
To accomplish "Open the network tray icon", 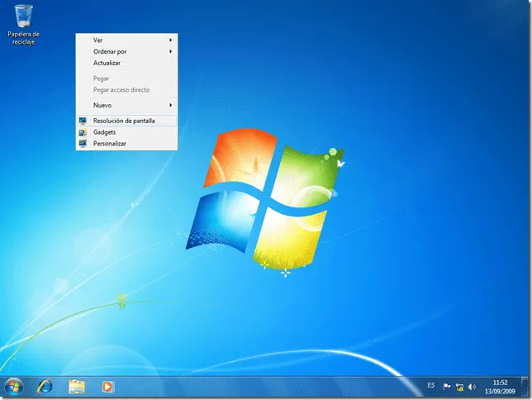I will pos(459,387).
